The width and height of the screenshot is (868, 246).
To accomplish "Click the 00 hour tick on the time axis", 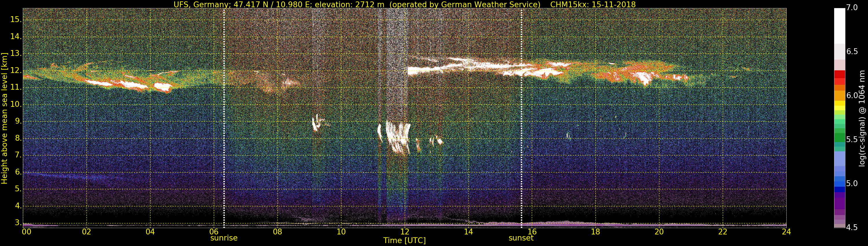I will tap(26, 232).
